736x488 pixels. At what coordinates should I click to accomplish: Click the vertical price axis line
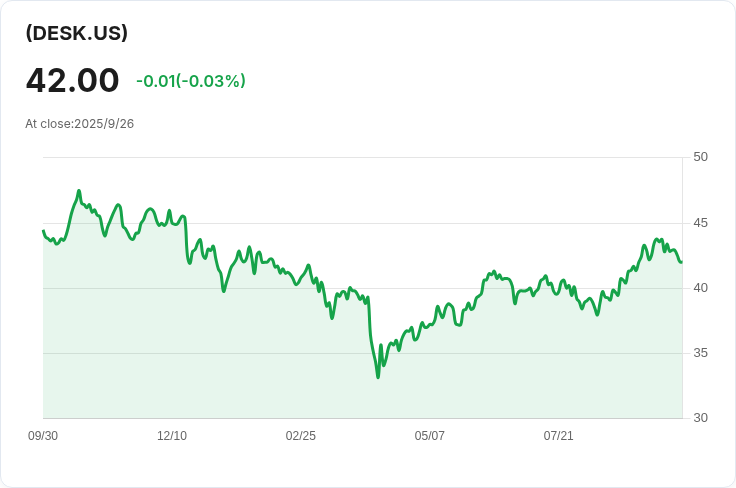click(683, 300)
